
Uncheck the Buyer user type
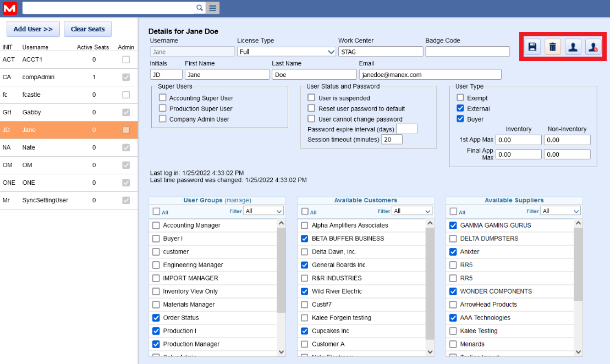[x=460, y=119]
